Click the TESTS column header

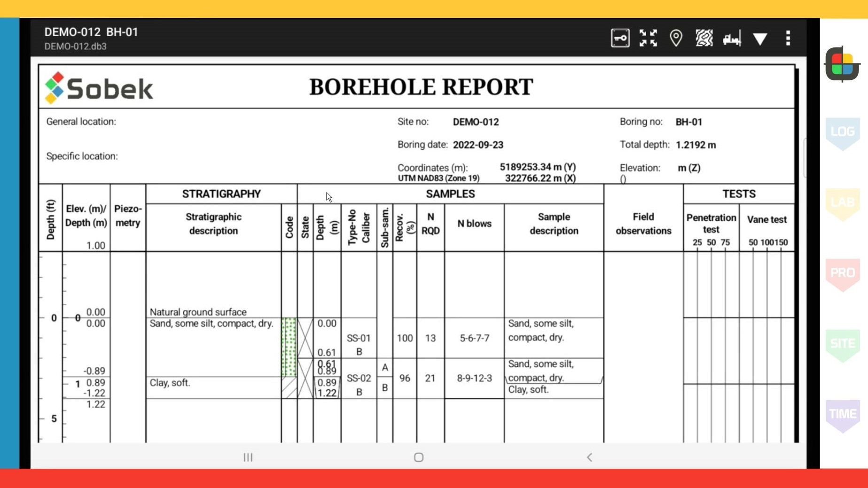(739, 194)
